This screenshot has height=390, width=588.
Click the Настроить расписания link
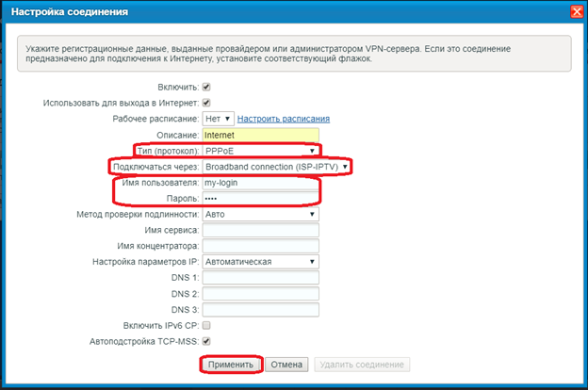[x=283, y=119]
